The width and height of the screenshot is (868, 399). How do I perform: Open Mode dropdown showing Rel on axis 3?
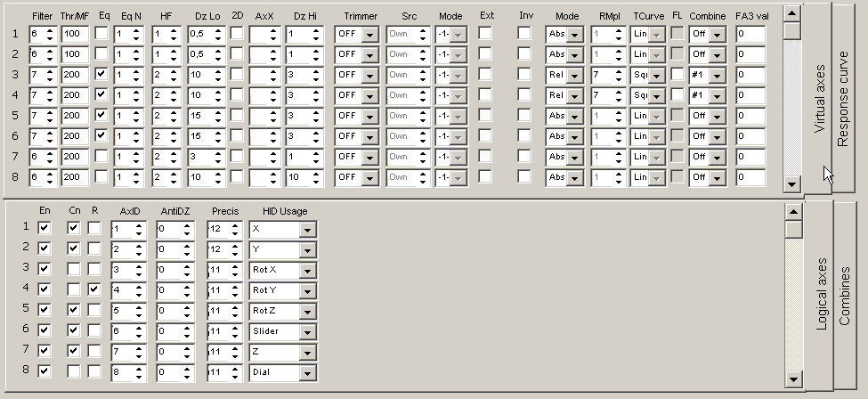click(x=575, y=76)
